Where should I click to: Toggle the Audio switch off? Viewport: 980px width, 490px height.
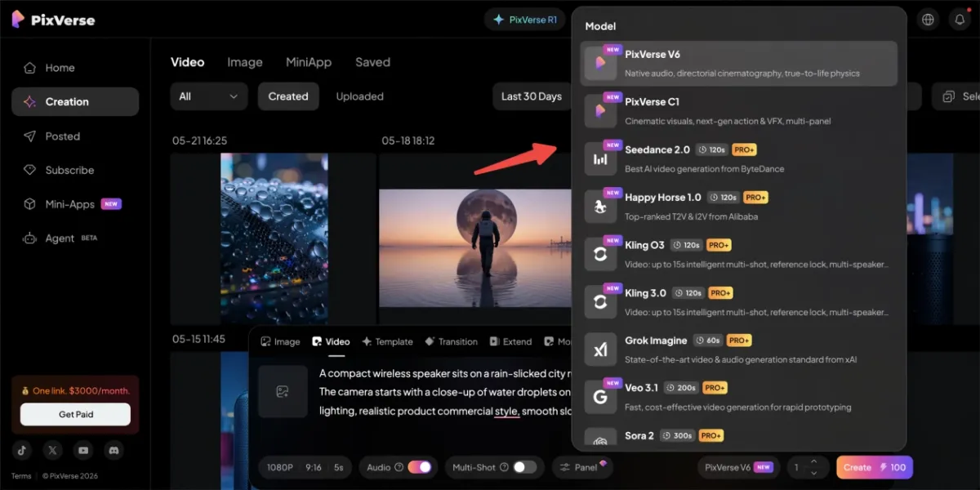pyautogui.click(x=420, y=467)
